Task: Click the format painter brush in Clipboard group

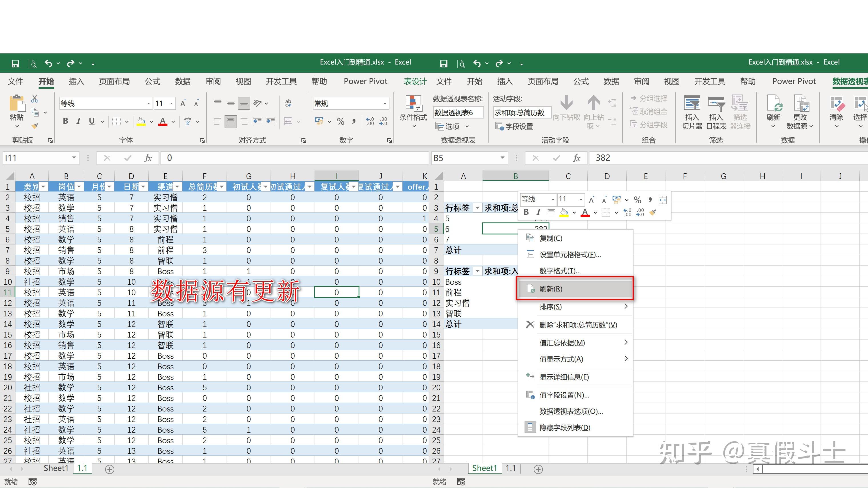Action: [x=35, y=126]
